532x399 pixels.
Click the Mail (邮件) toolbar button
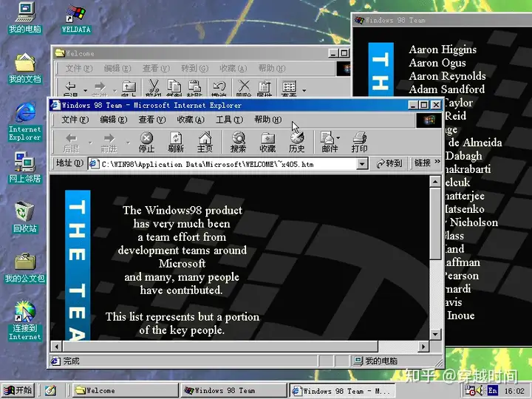click(328, 143)
